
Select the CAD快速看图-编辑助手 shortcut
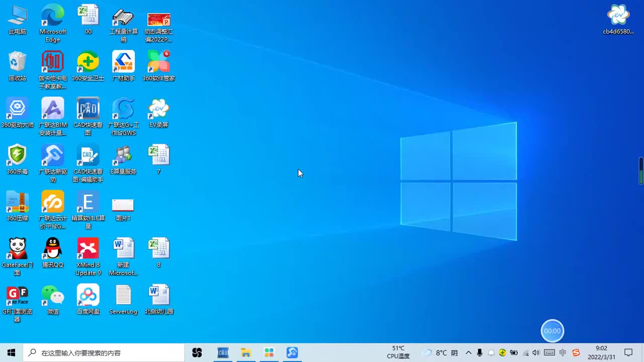click(x=88, y=163)
